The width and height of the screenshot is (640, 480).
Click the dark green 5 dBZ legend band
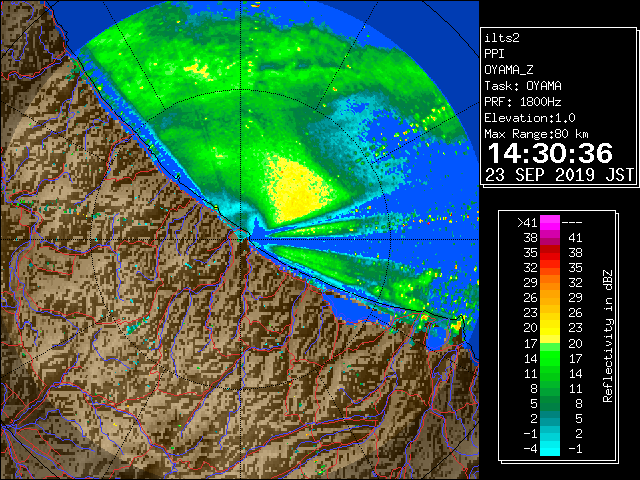550,404
